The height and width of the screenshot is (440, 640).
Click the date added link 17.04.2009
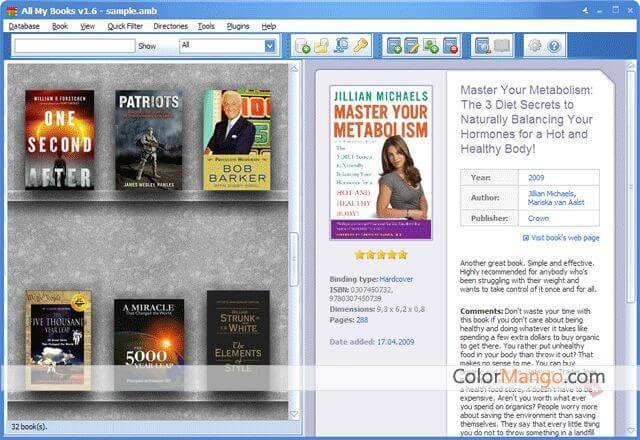click(396, 342)
